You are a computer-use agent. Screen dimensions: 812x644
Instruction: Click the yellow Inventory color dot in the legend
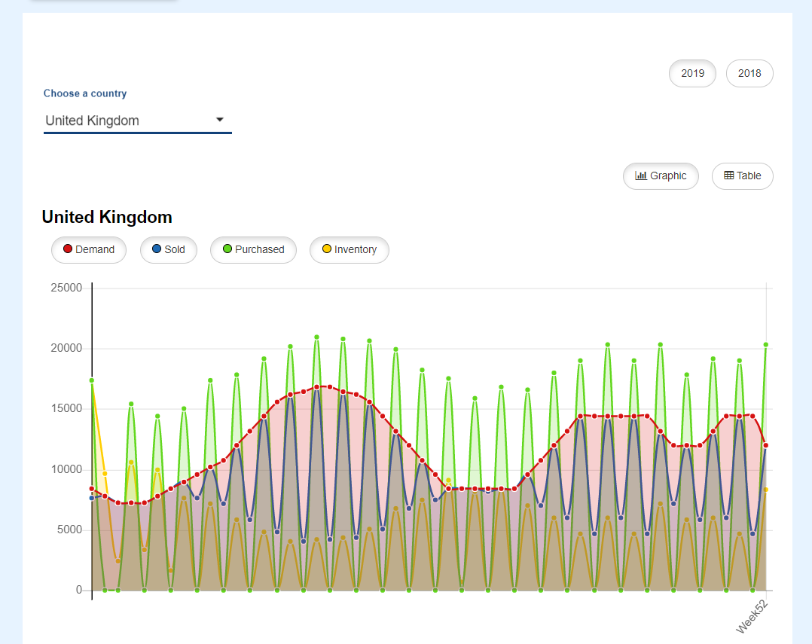(326, 249)
